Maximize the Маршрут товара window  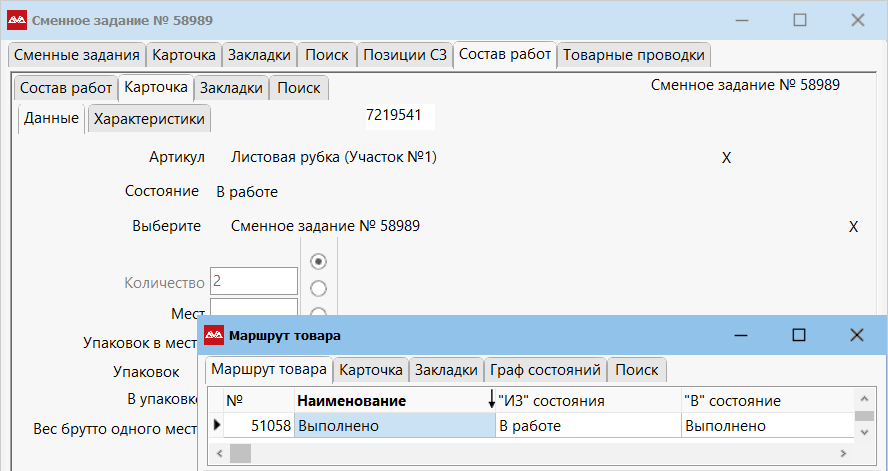799,335
